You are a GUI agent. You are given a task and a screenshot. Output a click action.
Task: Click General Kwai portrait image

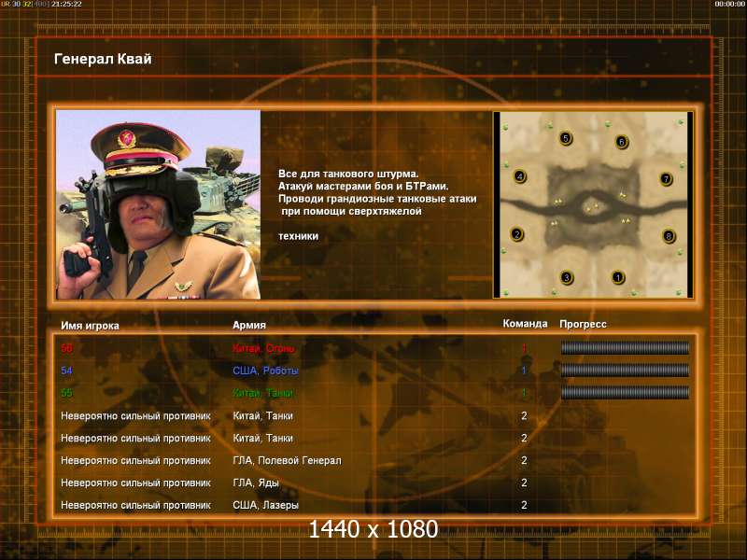click(158, 204)
